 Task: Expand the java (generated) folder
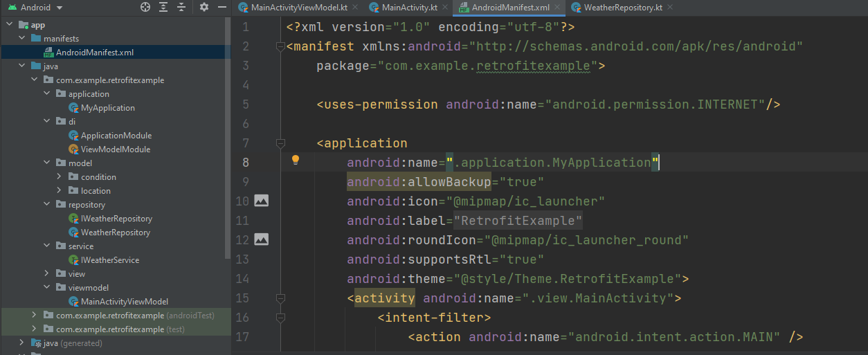click(x=22, y=343)
